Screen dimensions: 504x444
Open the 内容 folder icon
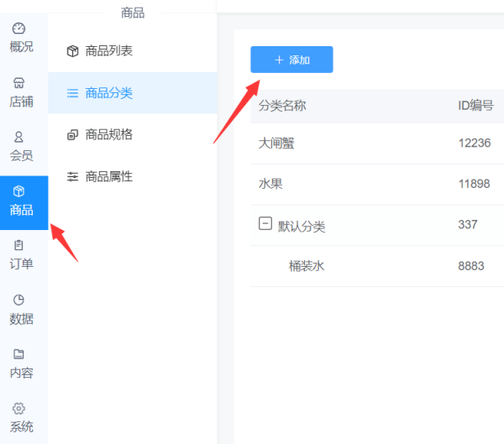click(x=18, y=354)
